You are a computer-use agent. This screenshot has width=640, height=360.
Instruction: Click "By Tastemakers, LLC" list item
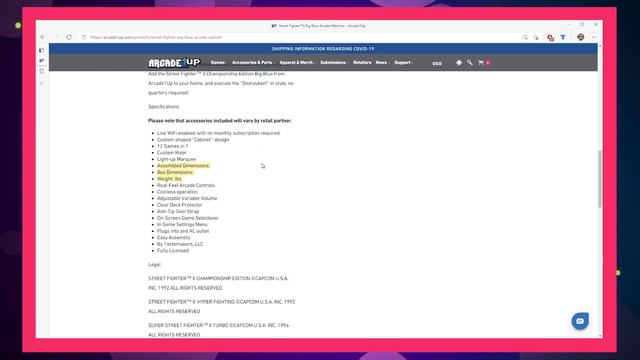180,244
